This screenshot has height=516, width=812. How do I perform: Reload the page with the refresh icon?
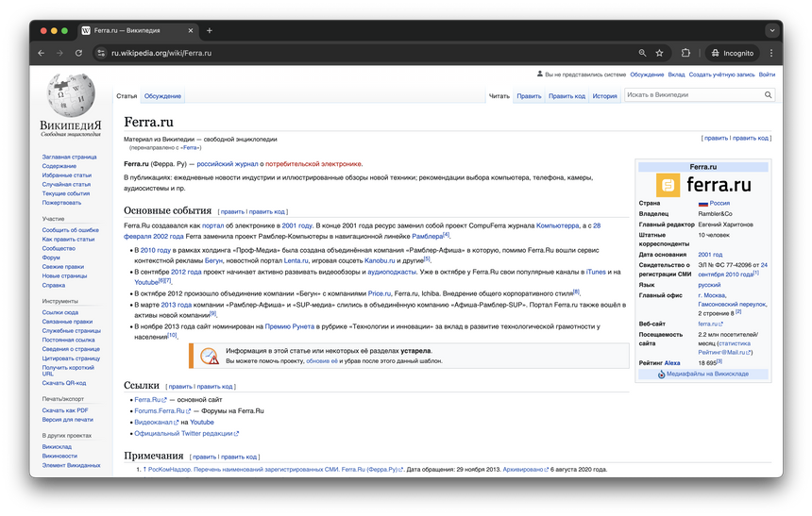point(78,53)
